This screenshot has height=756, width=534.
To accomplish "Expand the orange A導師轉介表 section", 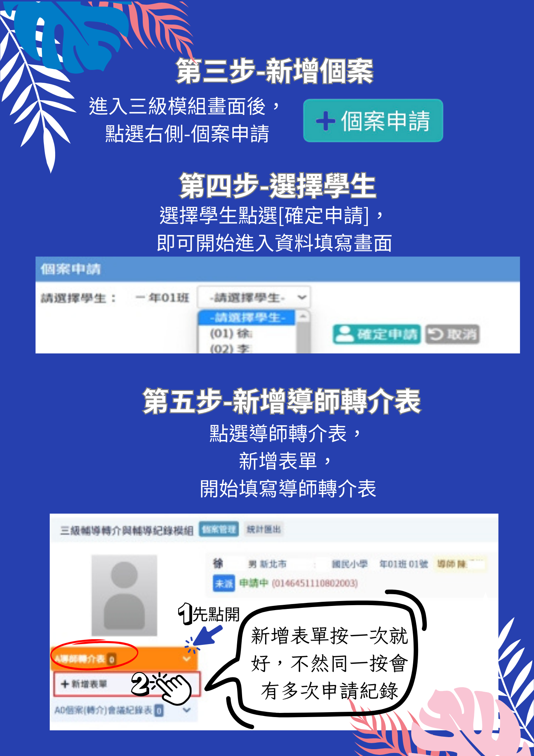I will 124,659.
